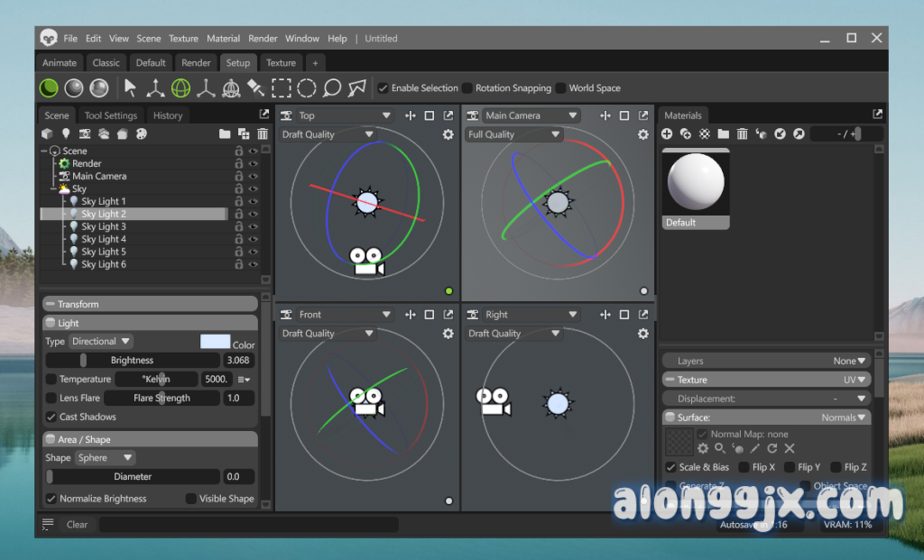The width and height of the screenshot is (924, 560).
Task: Disable the Cast Shadows checkbox
Action: 51,417
